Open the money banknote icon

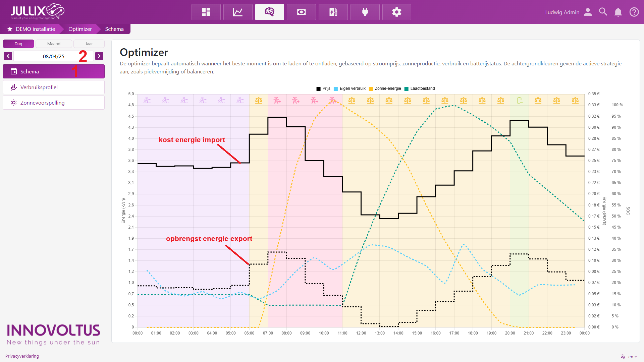click(301, 12)
